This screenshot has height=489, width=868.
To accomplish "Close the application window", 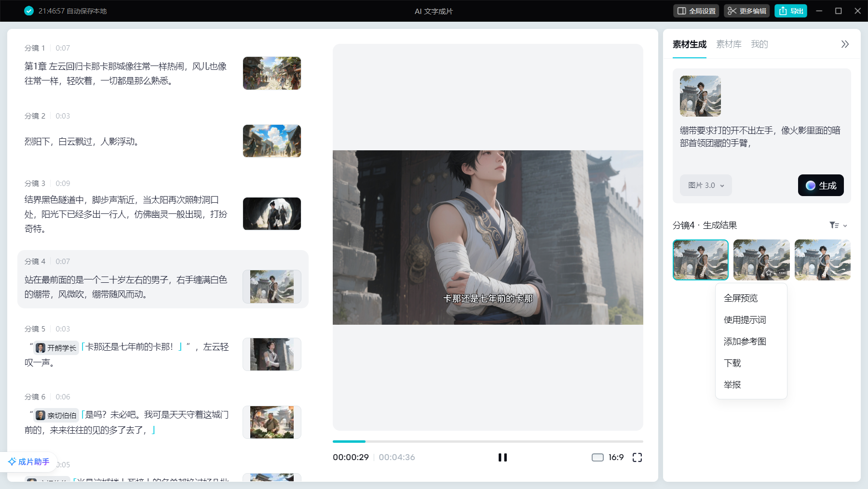I will 857,11.
